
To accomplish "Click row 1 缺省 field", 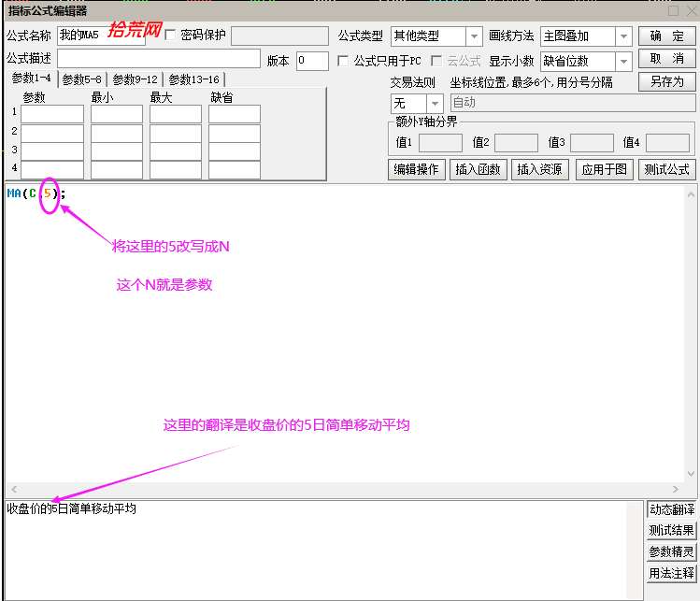I will pyautogui.click(x=235, y=114).
